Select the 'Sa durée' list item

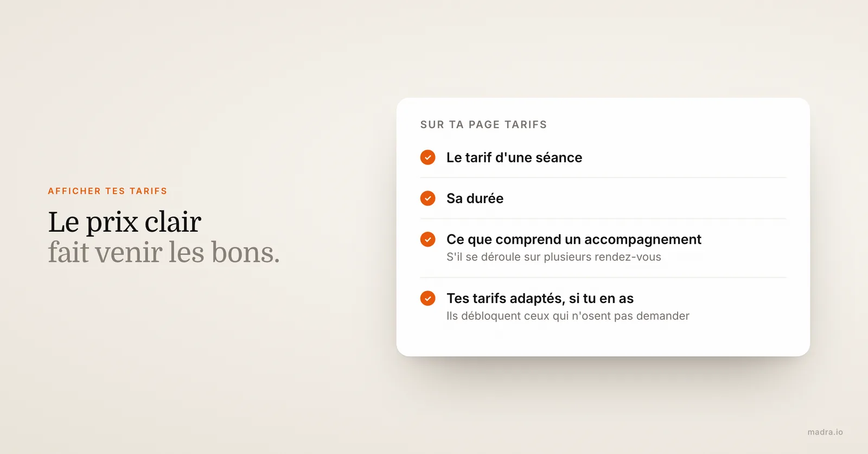tap(603, 198)
